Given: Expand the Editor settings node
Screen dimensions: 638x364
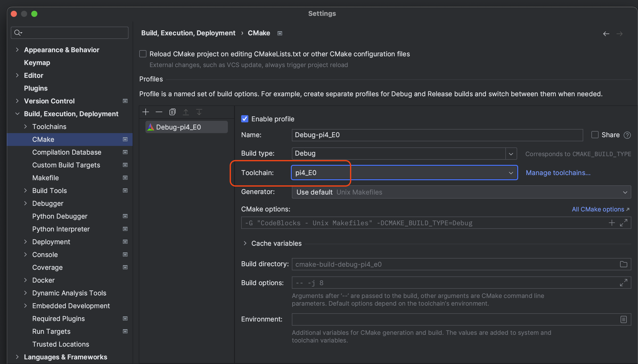Looking at the screenshot, I should point(17,75).
